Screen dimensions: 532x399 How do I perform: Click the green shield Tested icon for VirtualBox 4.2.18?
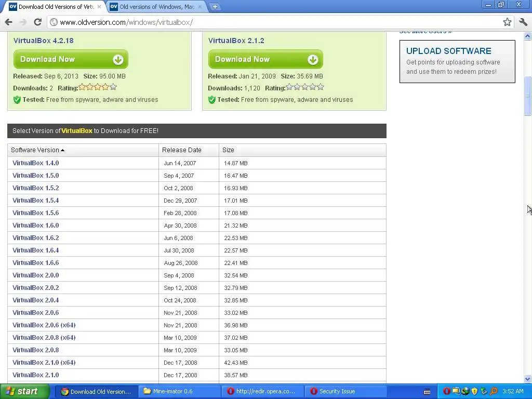point(17,100)
